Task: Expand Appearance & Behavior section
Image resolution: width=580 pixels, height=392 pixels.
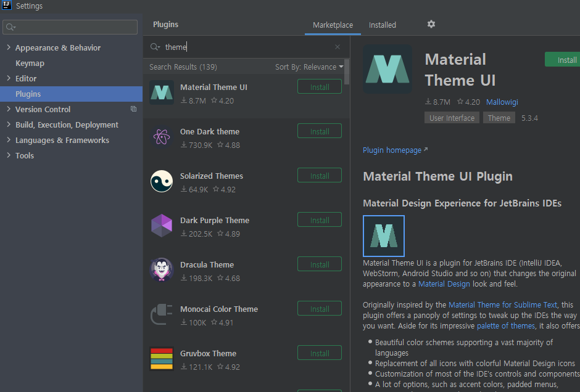Action: tap(9, 47)
